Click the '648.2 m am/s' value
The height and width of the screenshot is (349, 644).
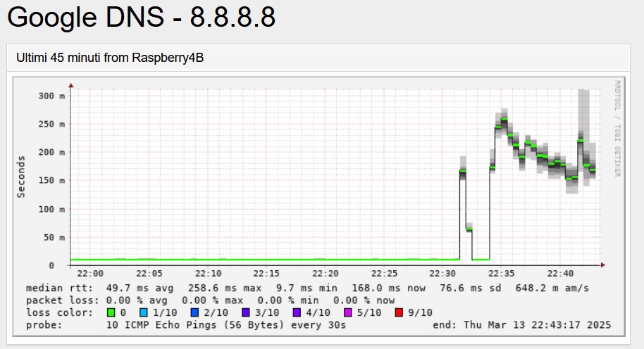(552, 288)
